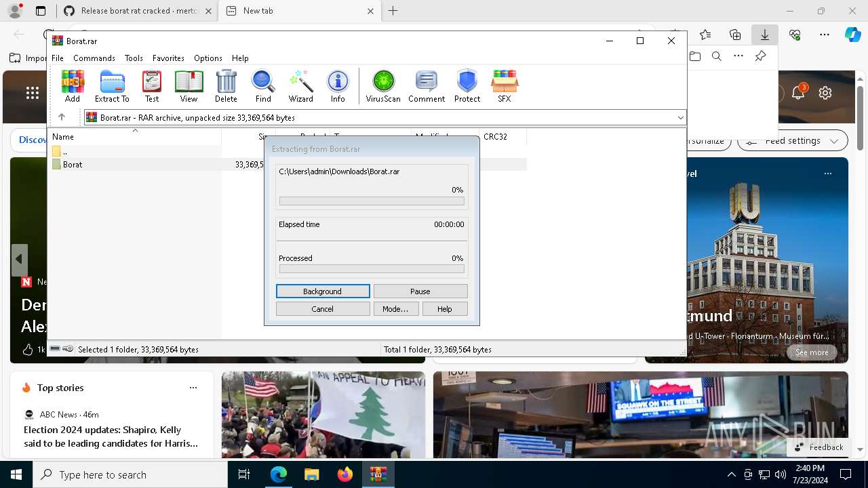
Task: Open Task View on the taskbar
Action: (x=244, y=474)
